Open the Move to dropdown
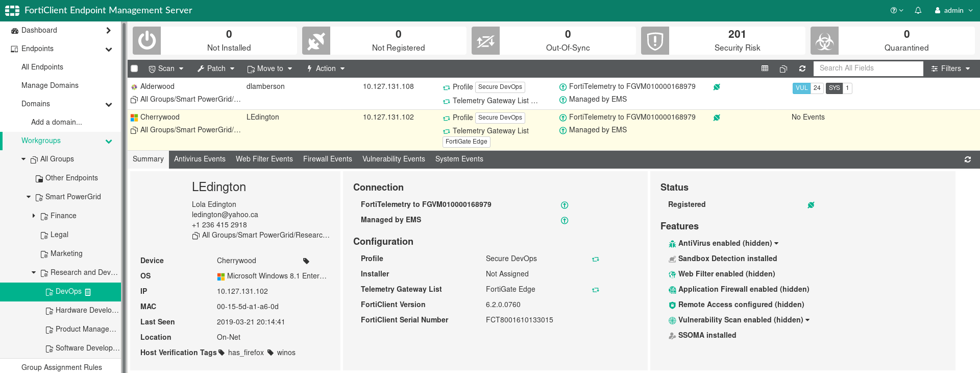980x373 pixels. coord(269,68)
